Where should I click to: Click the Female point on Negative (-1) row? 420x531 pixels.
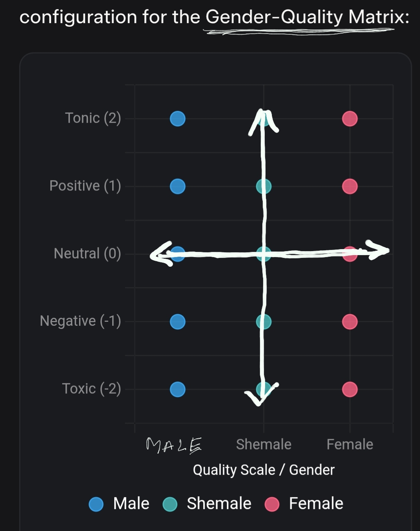[x=350, y=321]
